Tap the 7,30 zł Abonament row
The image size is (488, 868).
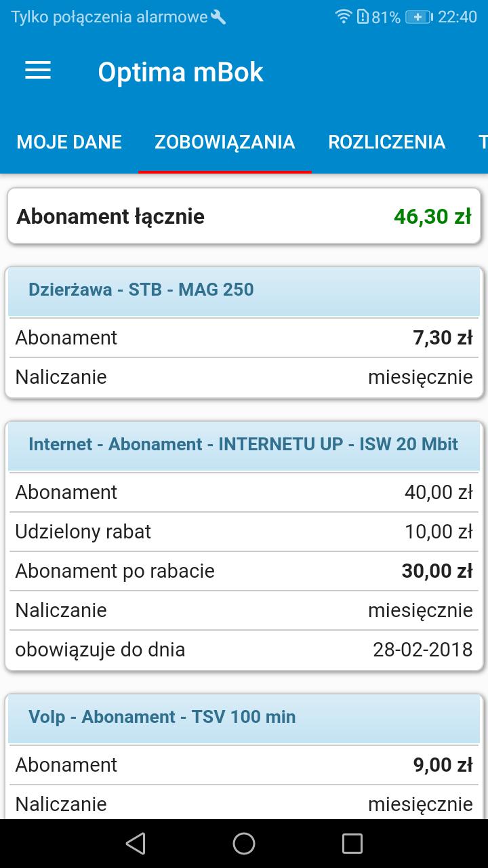[x=244, y=338]
